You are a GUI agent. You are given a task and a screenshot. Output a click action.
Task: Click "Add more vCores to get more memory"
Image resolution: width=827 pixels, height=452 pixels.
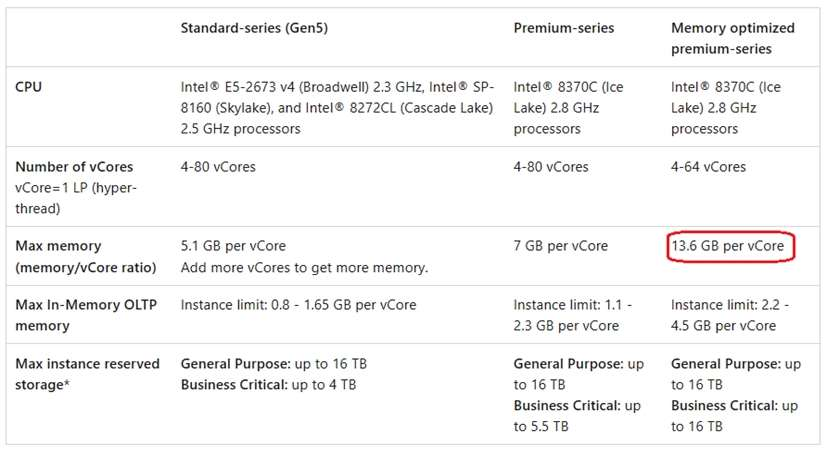tap(304, 267)
